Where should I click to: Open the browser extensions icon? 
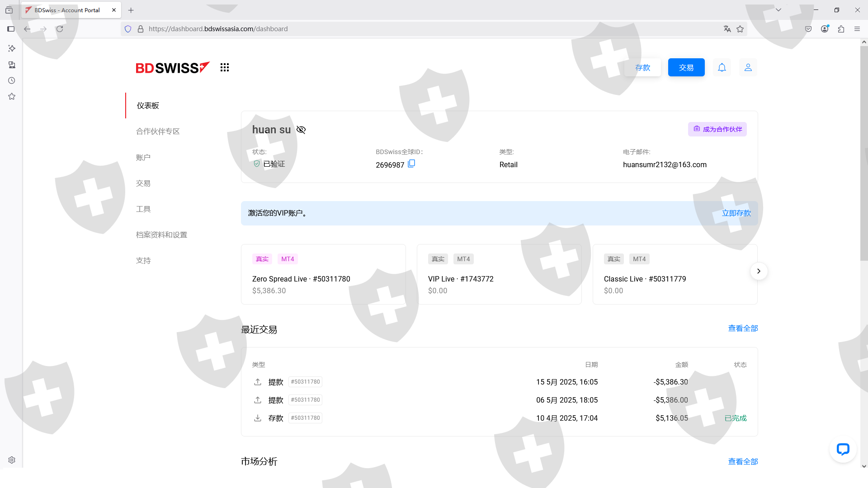pos(841,29)
